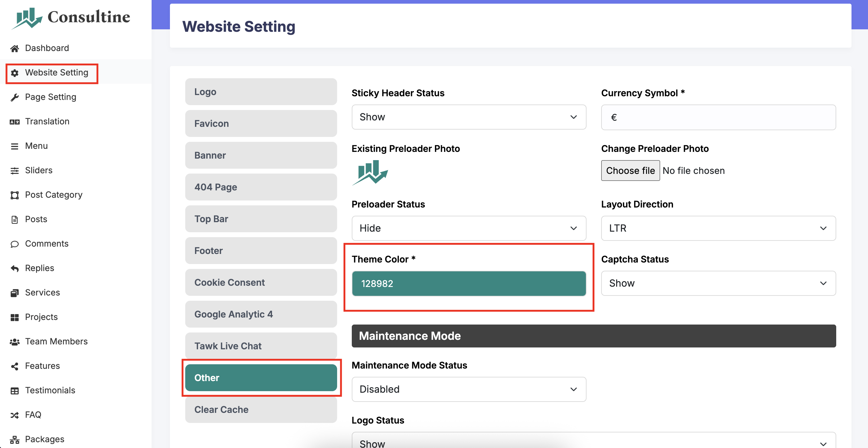The image size is (868, 448).
Task: Click the Translation language icon
Action: pyautogui.click(x=14, y=122)
